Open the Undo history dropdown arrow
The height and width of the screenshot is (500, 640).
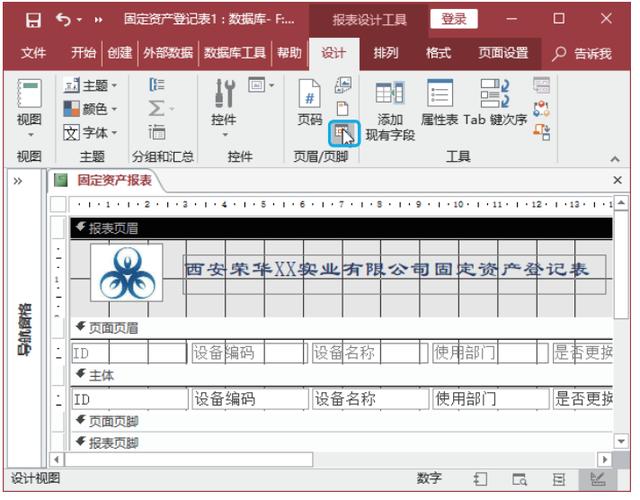pyautogui.click(x=79, y=19)
